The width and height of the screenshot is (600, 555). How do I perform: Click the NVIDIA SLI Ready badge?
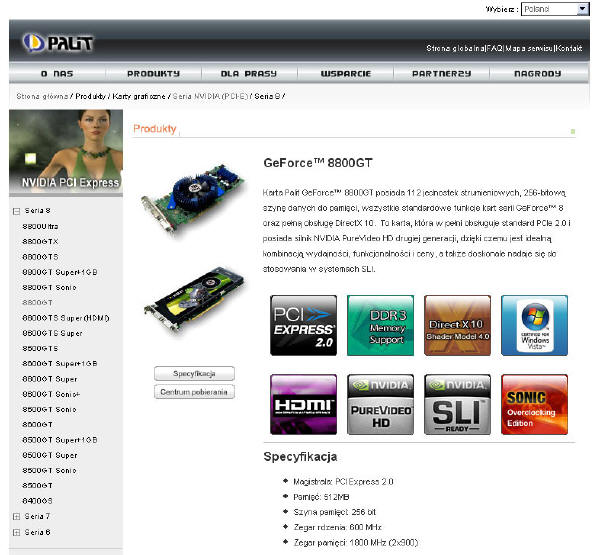(457, 404)
